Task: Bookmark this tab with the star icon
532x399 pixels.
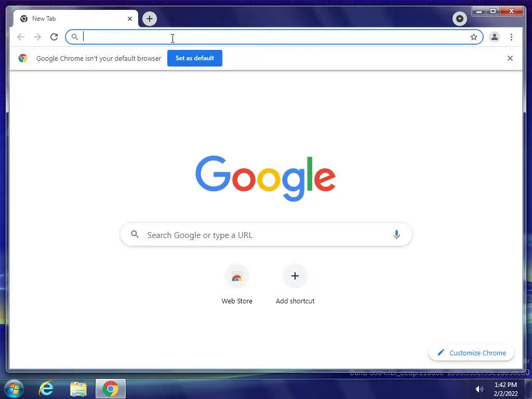Action: point(474,37)
